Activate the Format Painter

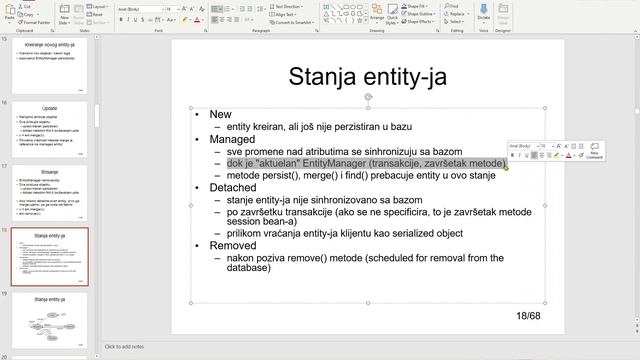(33, 22)
